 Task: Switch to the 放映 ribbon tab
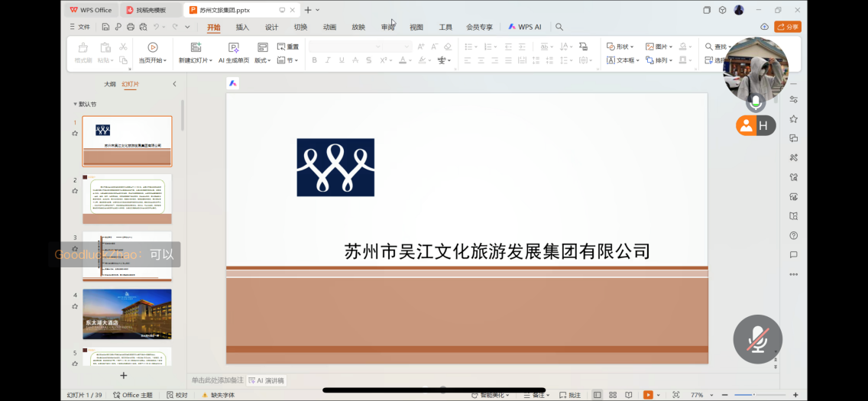coord(358,27)
